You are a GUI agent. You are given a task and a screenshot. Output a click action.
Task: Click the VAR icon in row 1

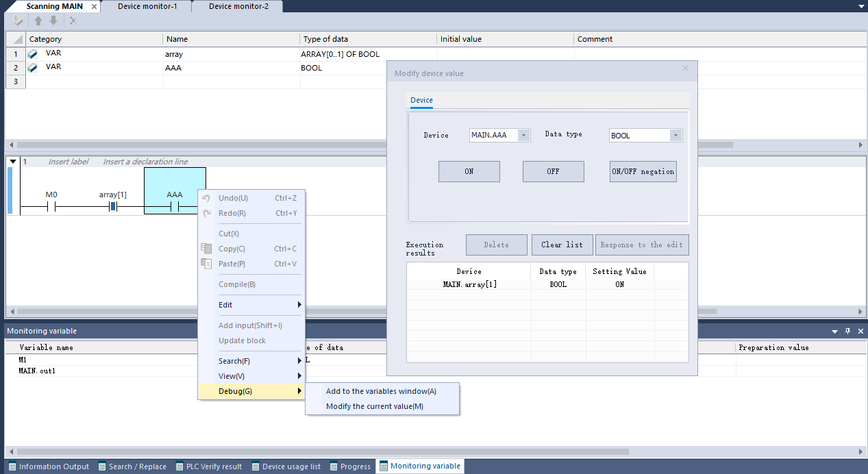pos(32,54)
